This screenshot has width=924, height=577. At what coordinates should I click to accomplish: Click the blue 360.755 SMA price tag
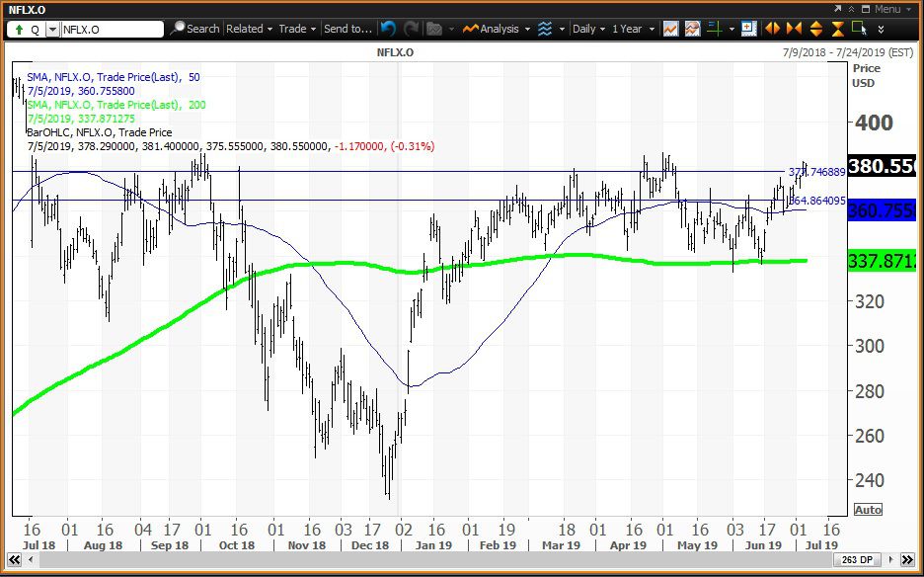(882, 210)
